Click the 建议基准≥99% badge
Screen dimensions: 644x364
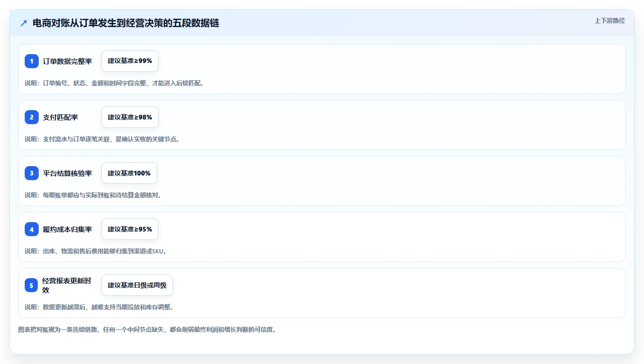click(x=130, y=61)
